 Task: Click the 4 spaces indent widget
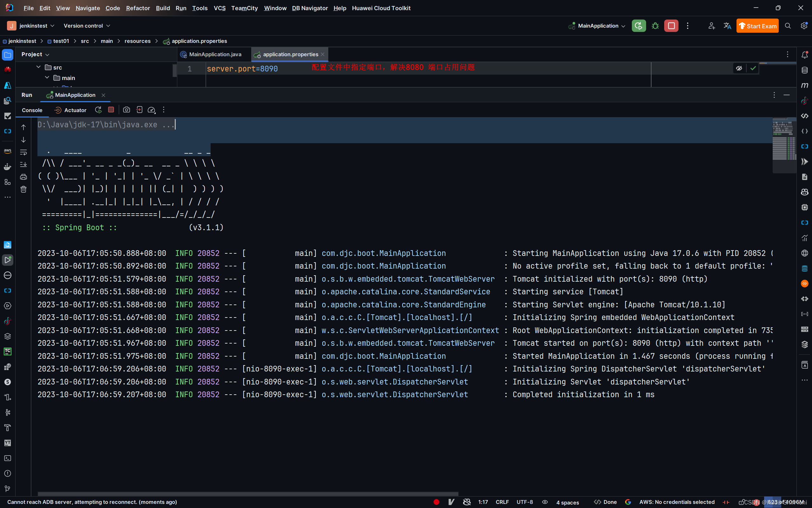568,502
